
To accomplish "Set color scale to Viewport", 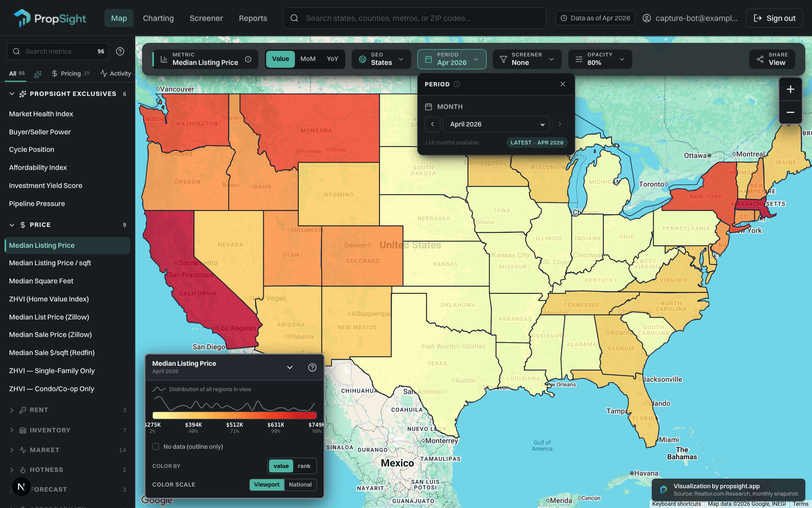I will [267, 485].
